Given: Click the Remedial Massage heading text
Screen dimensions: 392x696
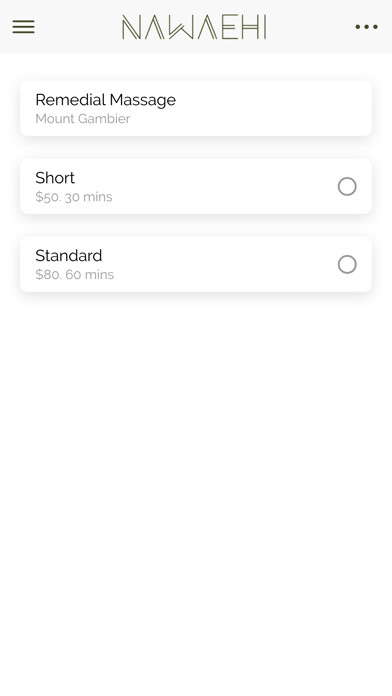Looking at the screenshot, I should [106, 100].
